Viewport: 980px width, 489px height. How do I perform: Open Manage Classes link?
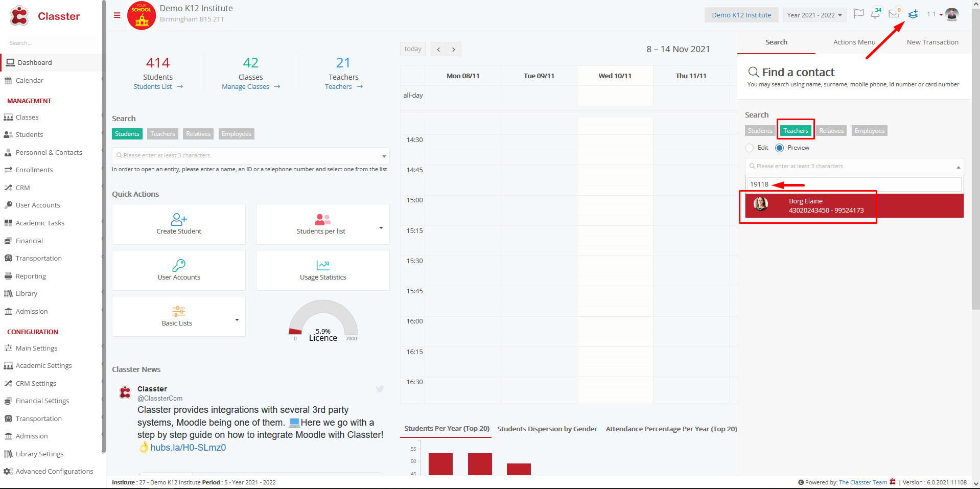[251, 87]
